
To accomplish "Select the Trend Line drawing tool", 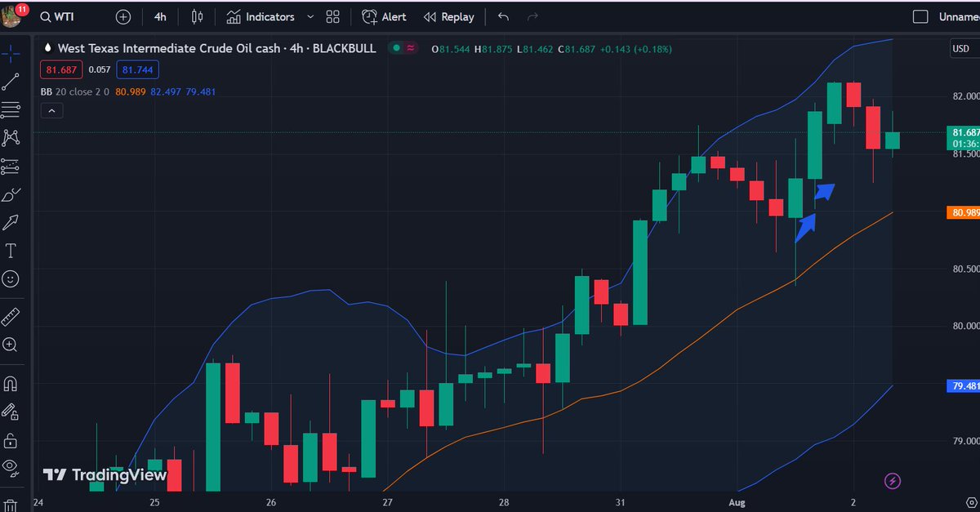I will pyautogui.click(x=11, y=81).
